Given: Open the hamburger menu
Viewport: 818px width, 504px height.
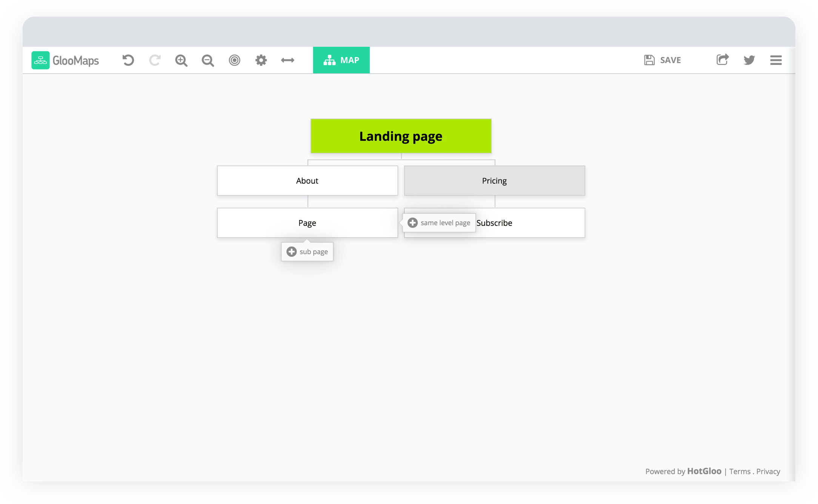Looking at the screenshot, I should click(x=776, y=60).
